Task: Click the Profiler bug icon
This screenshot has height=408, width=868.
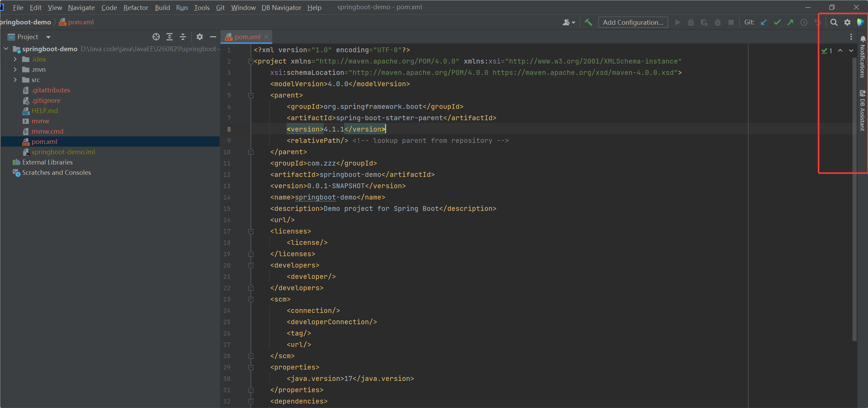Action: (x=718, y=22)
